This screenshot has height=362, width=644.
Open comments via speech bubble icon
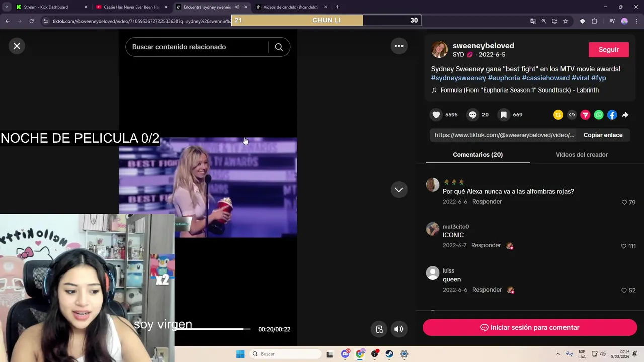pos(472,115)
